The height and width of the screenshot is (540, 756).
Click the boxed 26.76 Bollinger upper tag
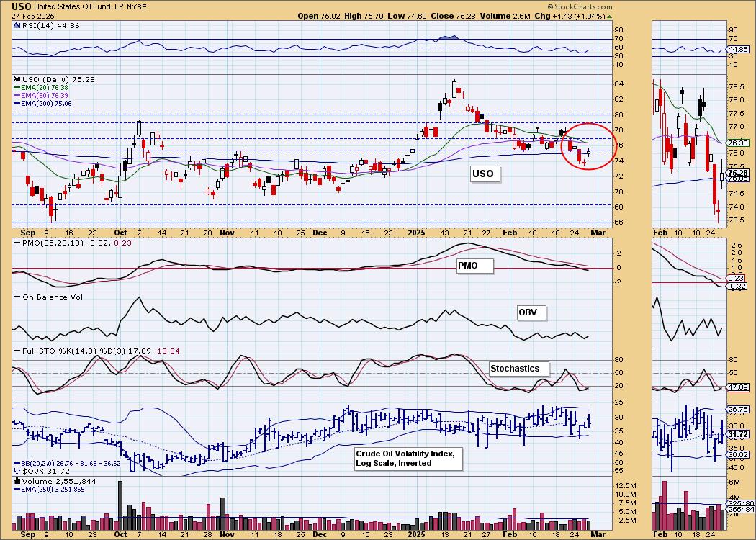(738, 410)
